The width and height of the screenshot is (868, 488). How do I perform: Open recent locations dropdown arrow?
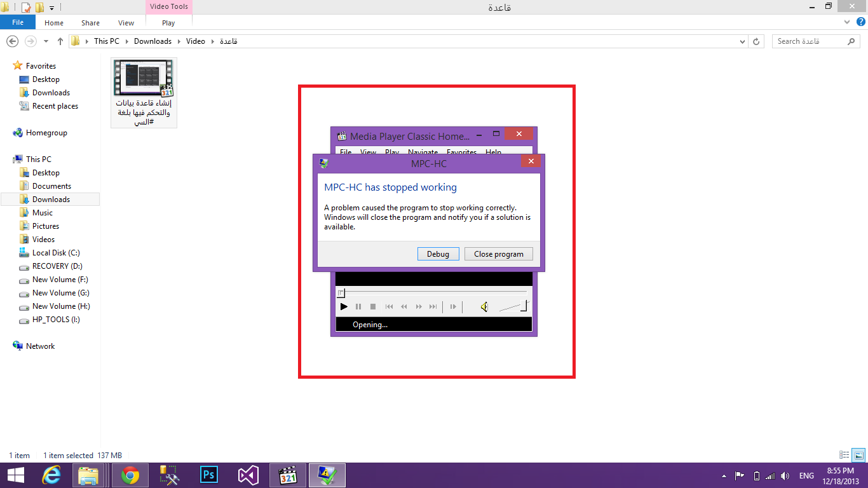click(46, 41)
